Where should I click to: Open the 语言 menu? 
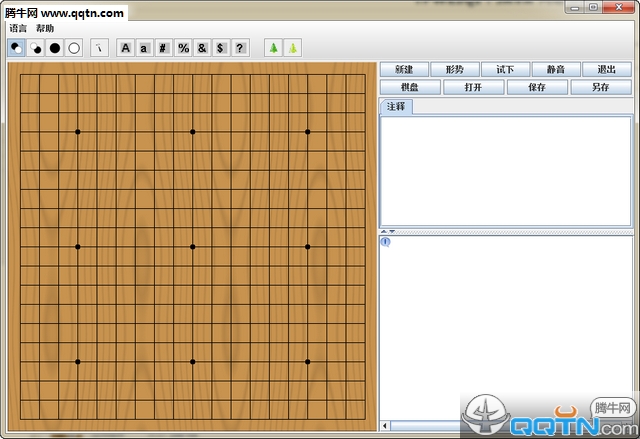[x=18, y=28]
